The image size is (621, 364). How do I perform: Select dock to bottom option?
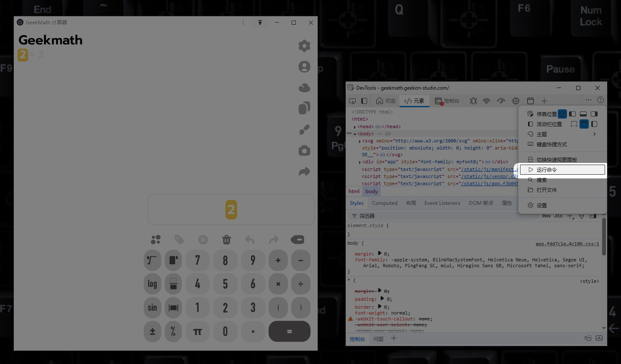[x=583, y=114]
